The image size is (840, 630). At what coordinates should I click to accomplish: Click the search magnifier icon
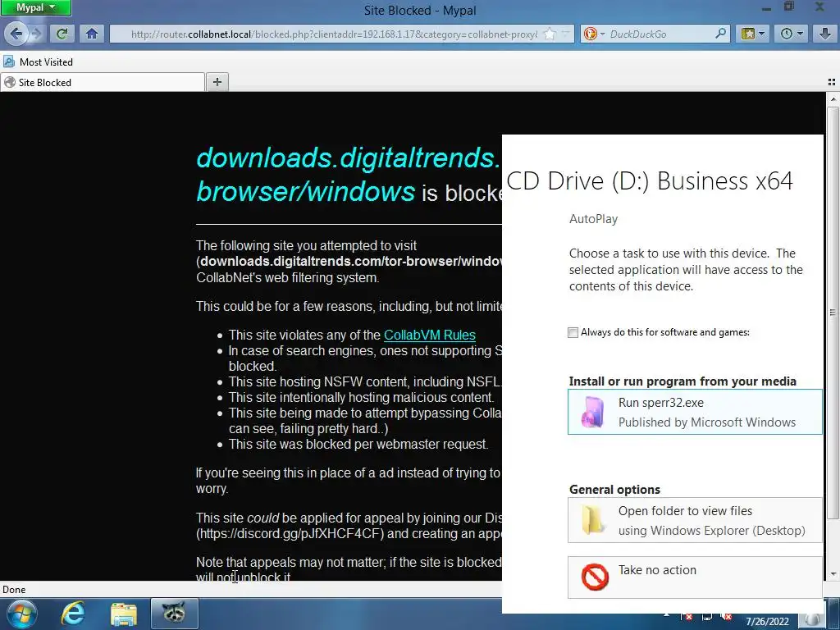[720, 34]
